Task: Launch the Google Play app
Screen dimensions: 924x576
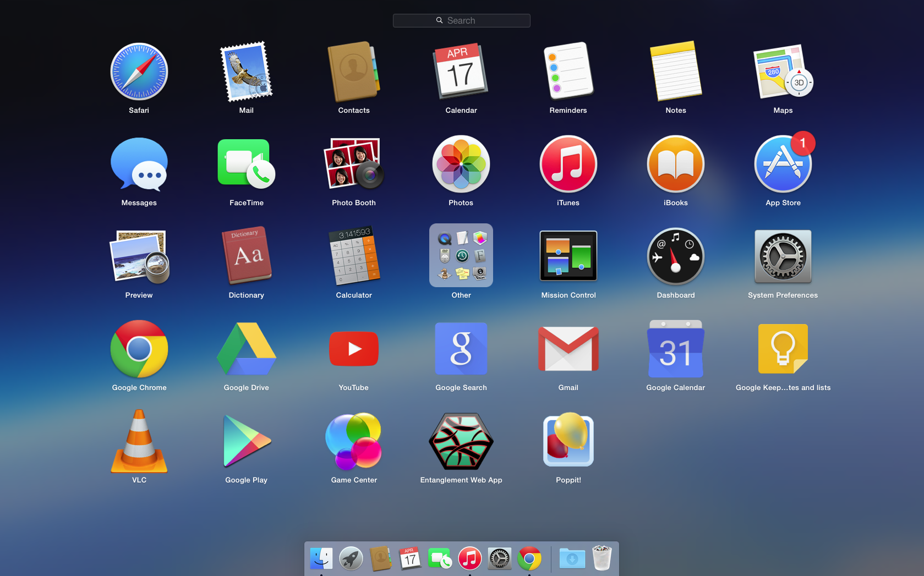Action: coord(247,441)
